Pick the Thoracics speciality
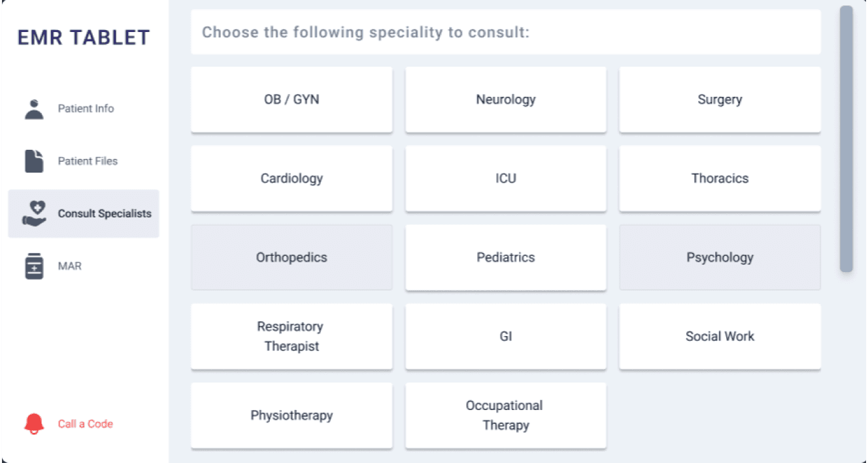The image size is (868, 463). pos(720,179)
